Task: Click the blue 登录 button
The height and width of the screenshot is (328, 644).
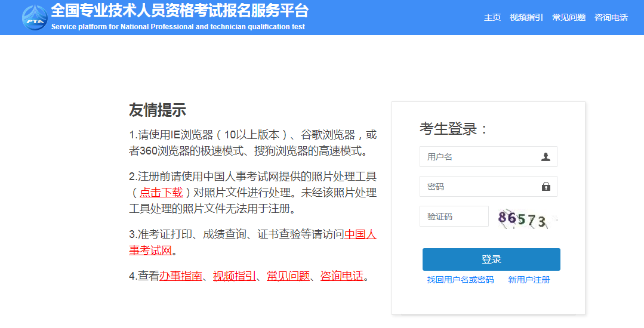Action: pyautogui.click(x=491, y=259)
